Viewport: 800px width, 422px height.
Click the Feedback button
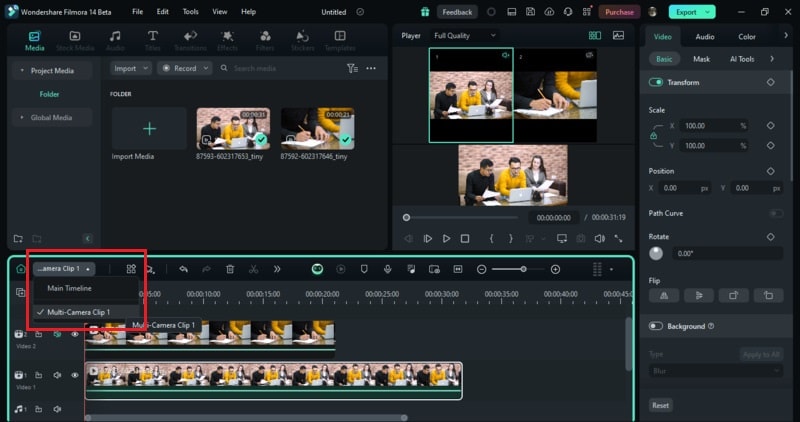click(457, 12)
